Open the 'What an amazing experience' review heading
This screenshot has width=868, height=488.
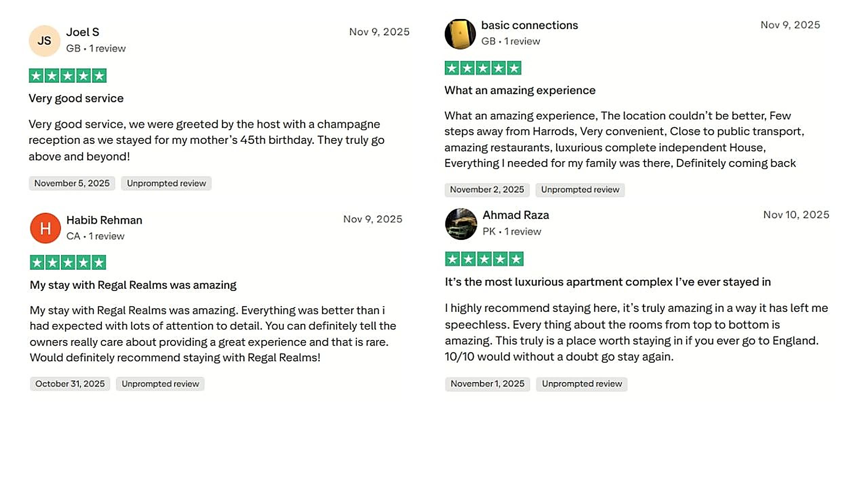520,90
